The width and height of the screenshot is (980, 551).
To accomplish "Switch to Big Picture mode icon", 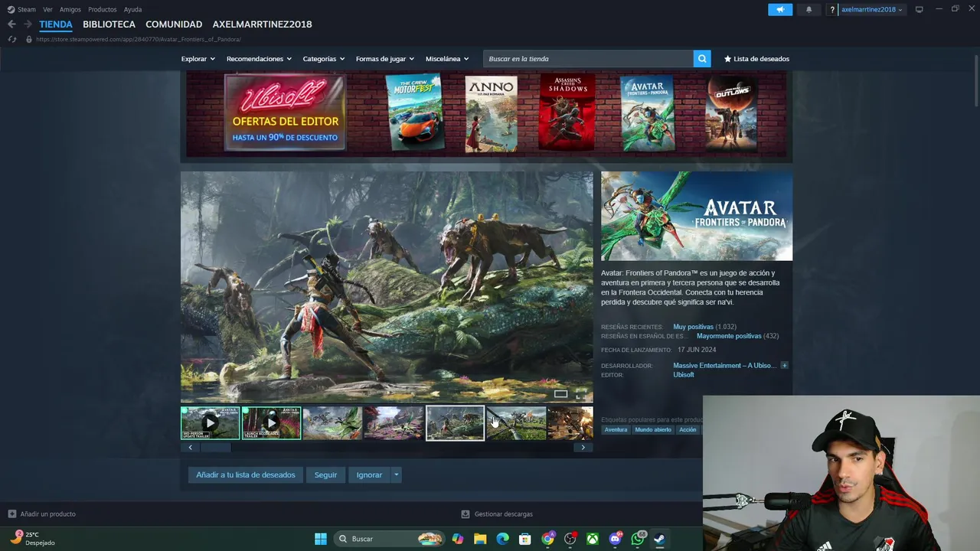I will coord(920,9).
